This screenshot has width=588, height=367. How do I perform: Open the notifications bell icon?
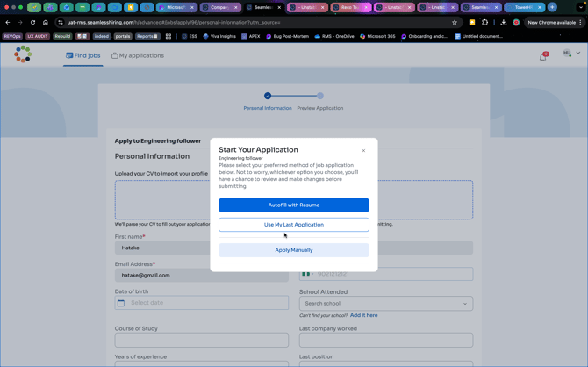pos(542,56)
